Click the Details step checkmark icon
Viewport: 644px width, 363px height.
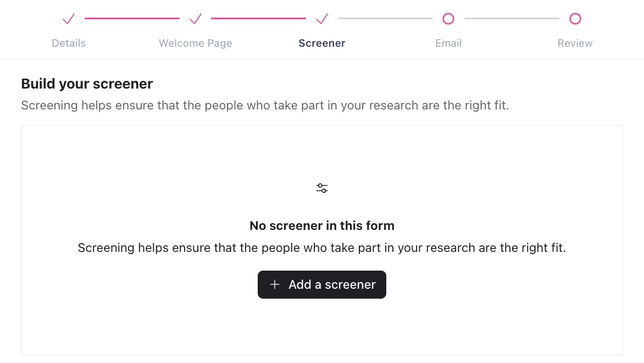pyautogui.click(x=69, y=19)
